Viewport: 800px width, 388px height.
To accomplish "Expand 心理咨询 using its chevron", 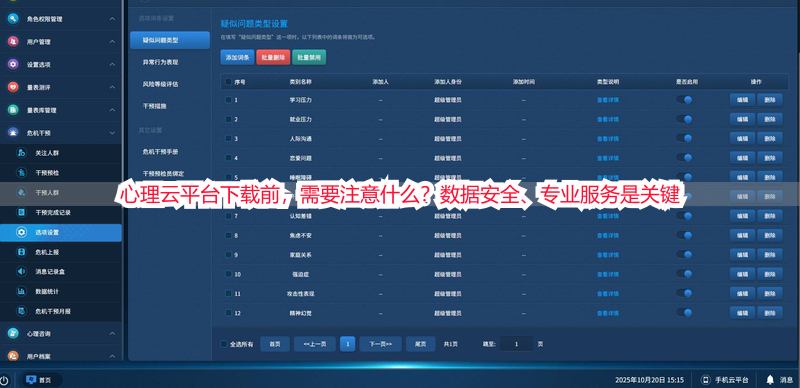I will click(112, 333).
